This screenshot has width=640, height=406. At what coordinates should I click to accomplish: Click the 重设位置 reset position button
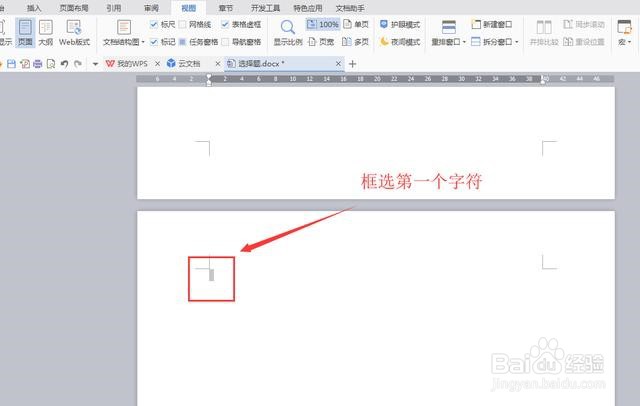584,42
